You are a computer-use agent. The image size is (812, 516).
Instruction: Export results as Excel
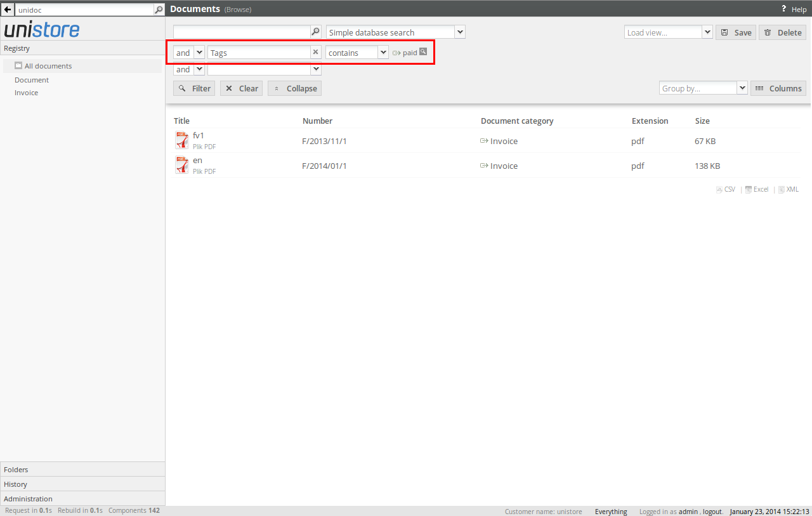click(757, 189)
